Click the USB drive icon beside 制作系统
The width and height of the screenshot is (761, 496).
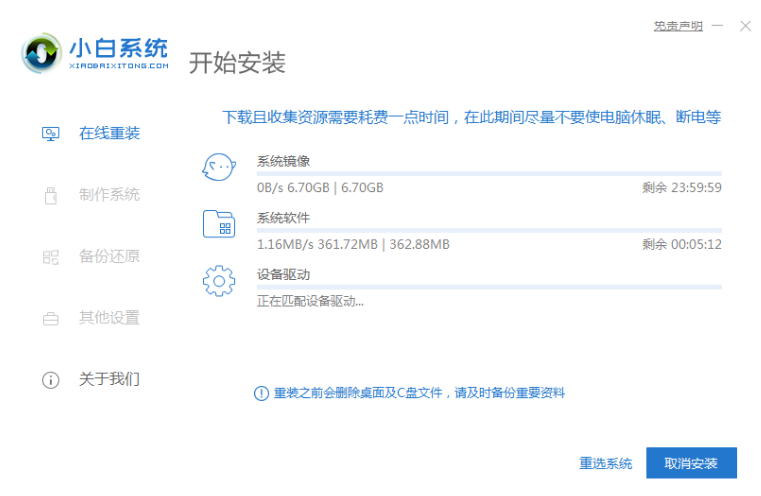coord(50,195)
